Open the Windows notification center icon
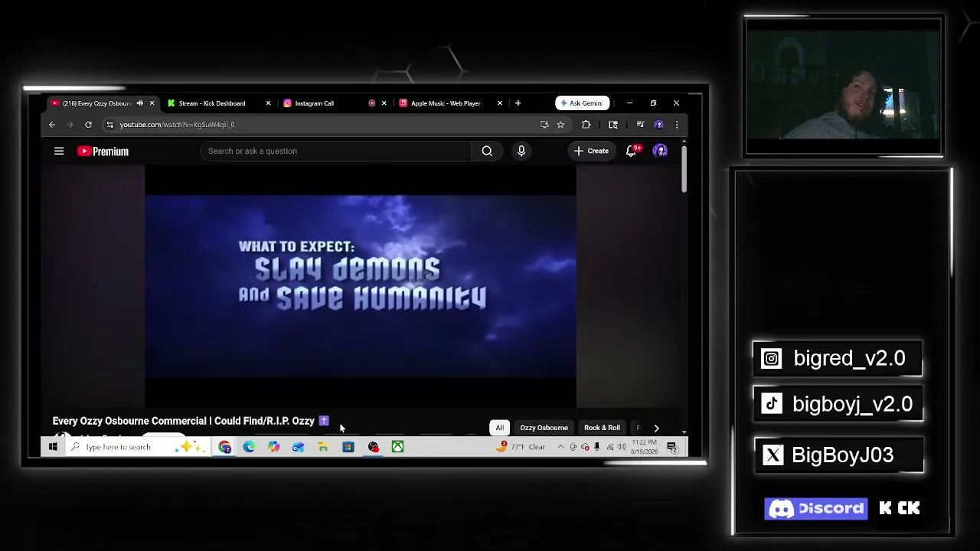This screenshot has width=980, height=551. click(672, 447)
